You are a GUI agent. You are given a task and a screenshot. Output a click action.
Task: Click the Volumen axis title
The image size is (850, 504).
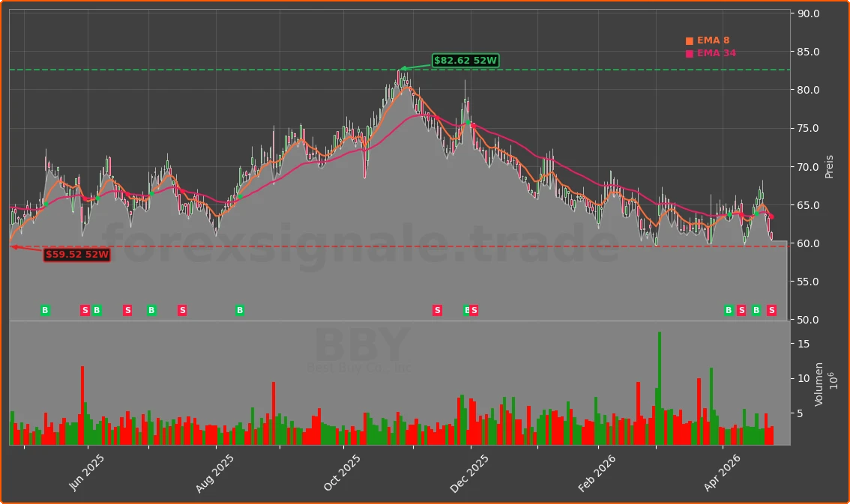coord(819,384)
